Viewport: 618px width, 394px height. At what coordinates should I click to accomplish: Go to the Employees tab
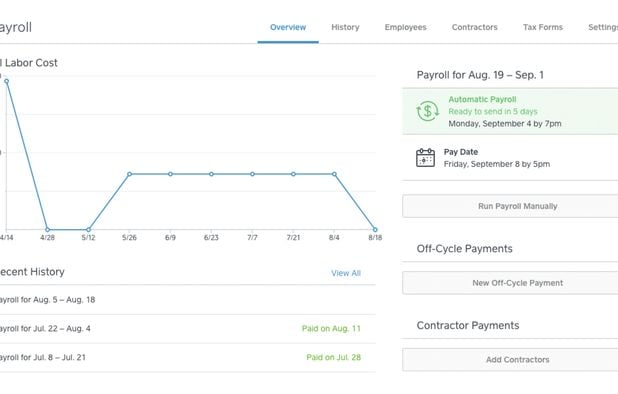[406, 27]
